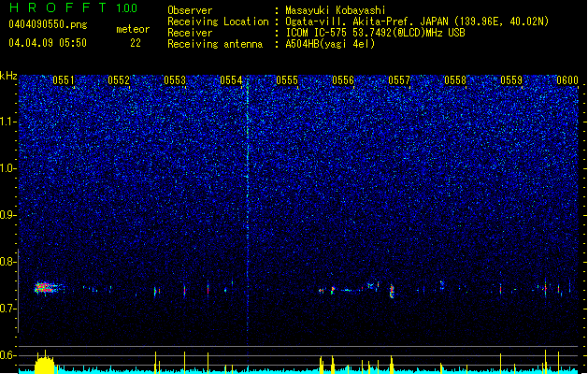
Task: Select the file name 0404090550.png
Action: coord(48,24)
